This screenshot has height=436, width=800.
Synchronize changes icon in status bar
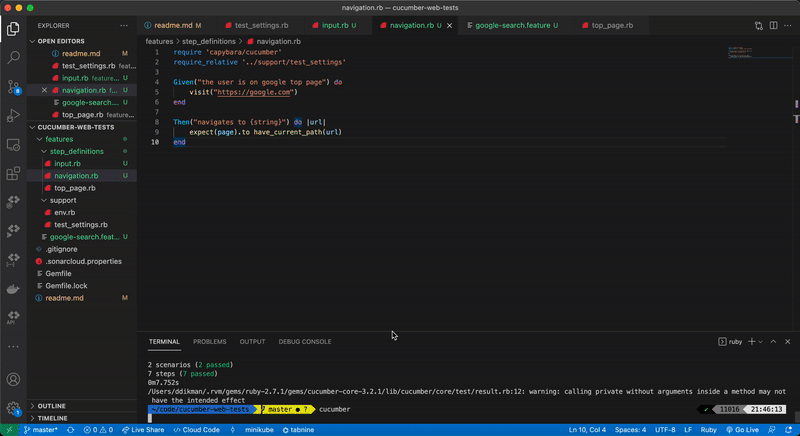pos(70,430)
